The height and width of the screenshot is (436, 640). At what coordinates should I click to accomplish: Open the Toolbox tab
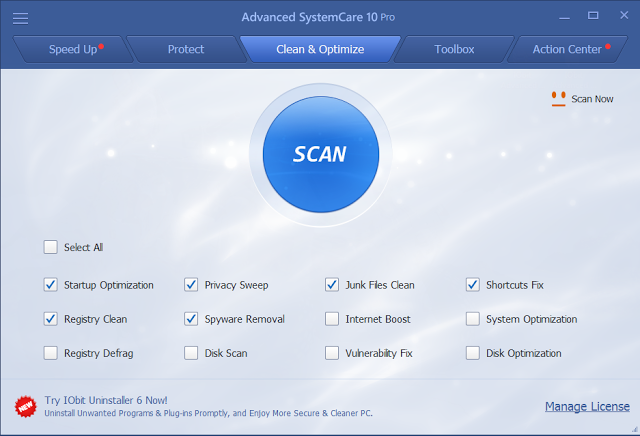454,49
